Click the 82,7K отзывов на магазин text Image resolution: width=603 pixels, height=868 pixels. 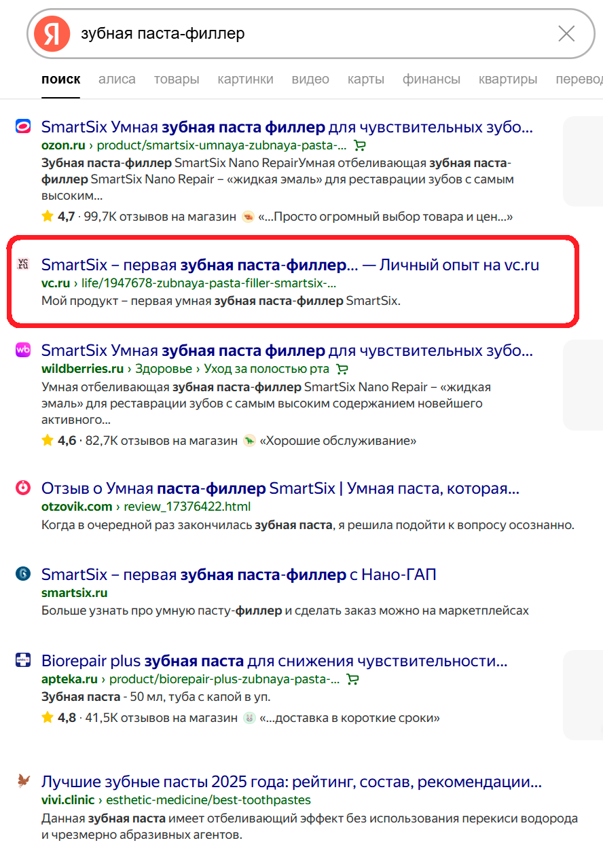tap(160, 441)
